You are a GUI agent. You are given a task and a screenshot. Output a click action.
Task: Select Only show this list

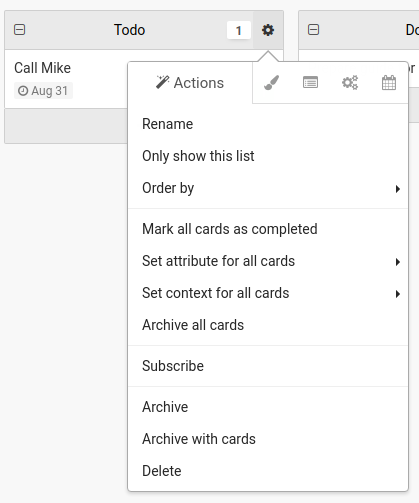point(268,156)
